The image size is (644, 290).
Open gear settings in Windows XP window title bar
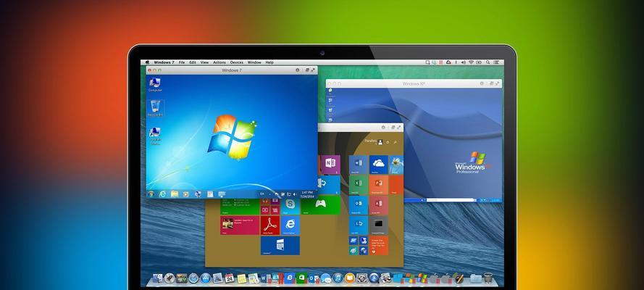[482, 83]
